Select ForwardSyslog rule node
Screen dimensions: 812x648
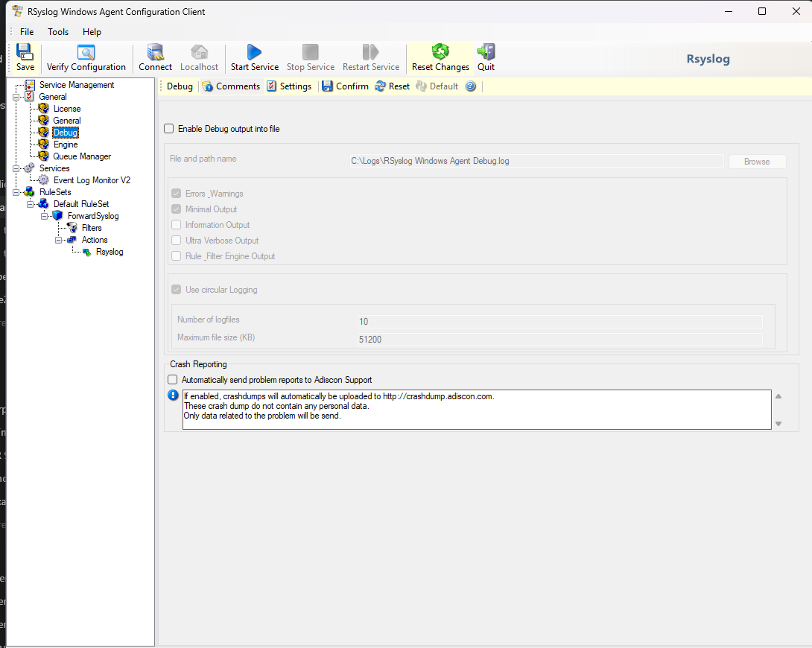click(x=93, y=216)
